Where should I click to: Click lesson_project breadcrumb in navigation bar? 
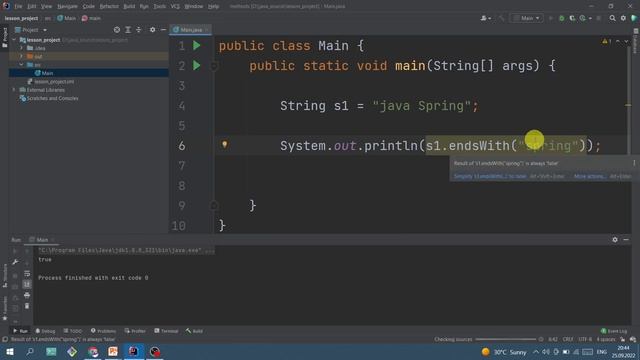pos(21,18)
